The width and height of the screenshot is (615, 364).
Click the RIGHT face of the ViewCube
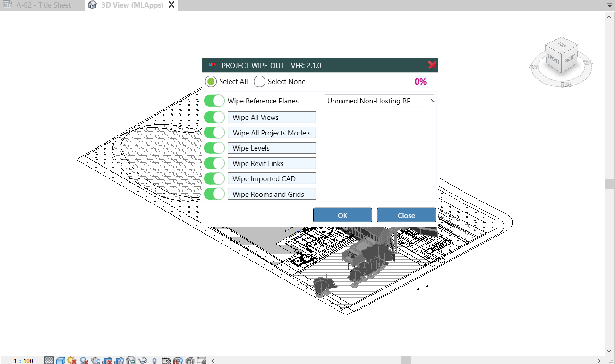(x=570, y=59)
